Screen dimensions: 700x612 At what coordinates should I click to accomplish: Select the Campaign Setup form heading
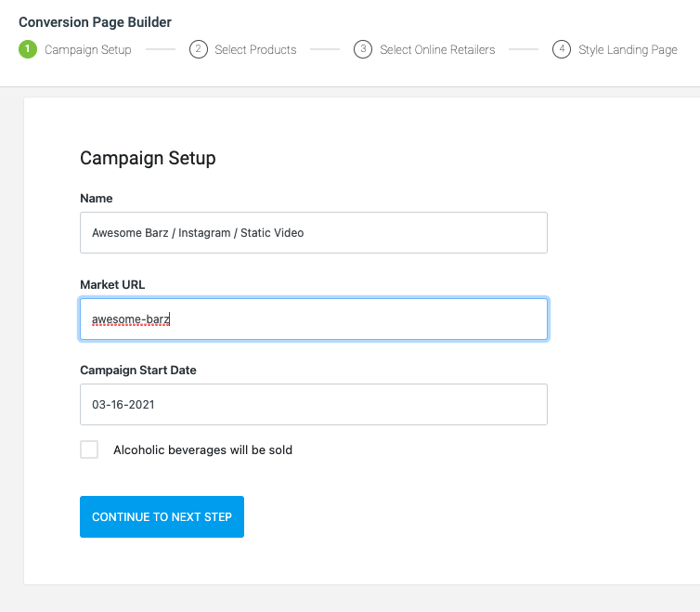tap(148, 158)
